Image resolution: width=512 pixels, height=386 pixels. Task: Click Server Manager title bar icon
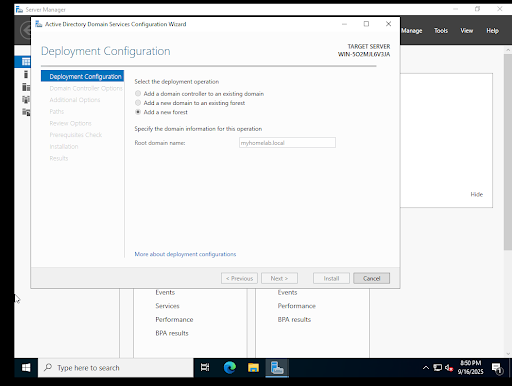pyautogui.click(x=19, y=9)
